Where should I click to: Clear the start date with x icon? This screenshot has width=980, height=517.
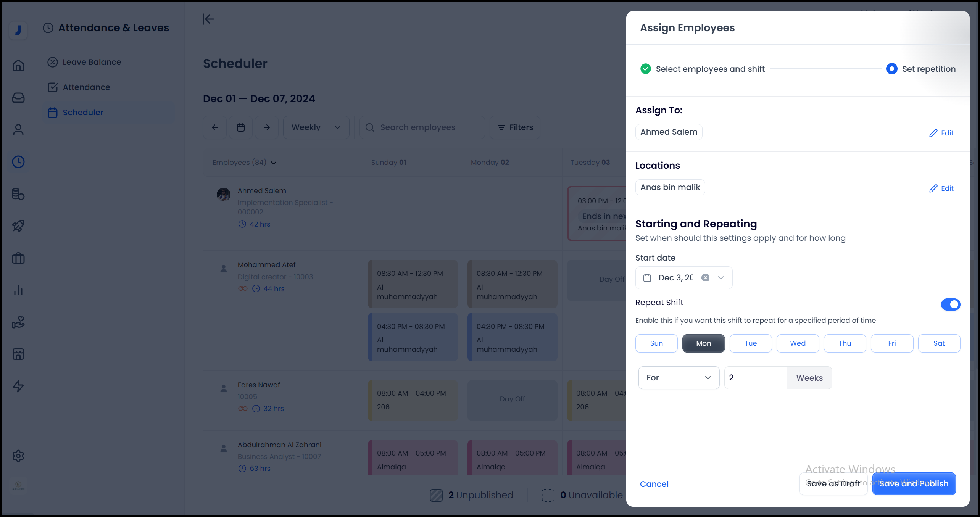(x=705, y=278)
